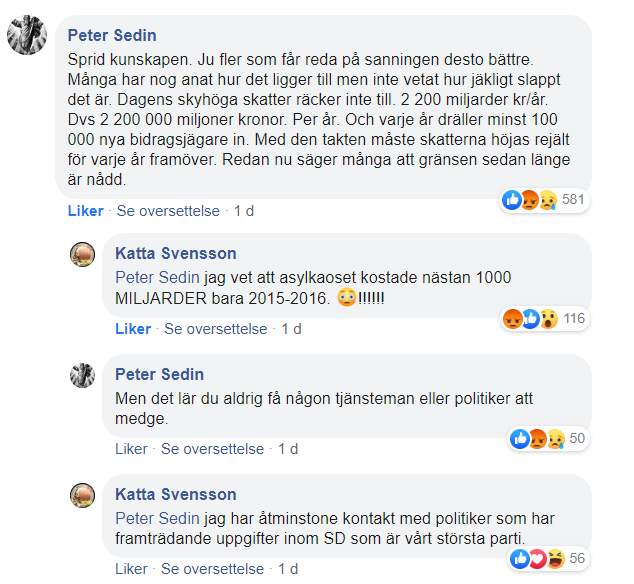Open Katta Svensson's avatar on first reply
The image size is (634, 584).
point(82,254)
